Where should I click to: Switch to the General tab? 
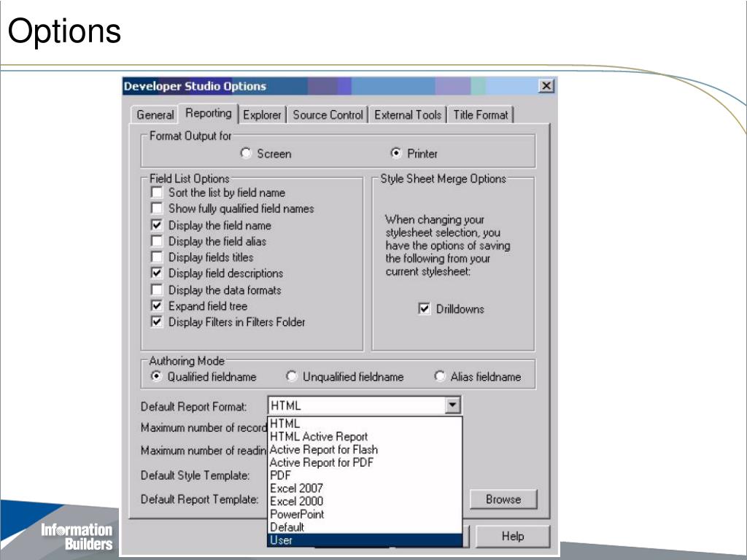pos(155,114)
